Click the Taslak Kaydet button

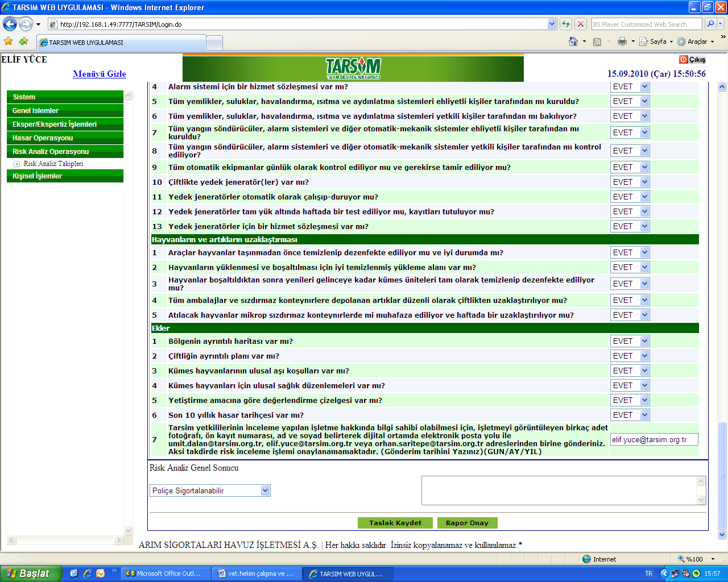pyautogui.click(x=395, y=523)
